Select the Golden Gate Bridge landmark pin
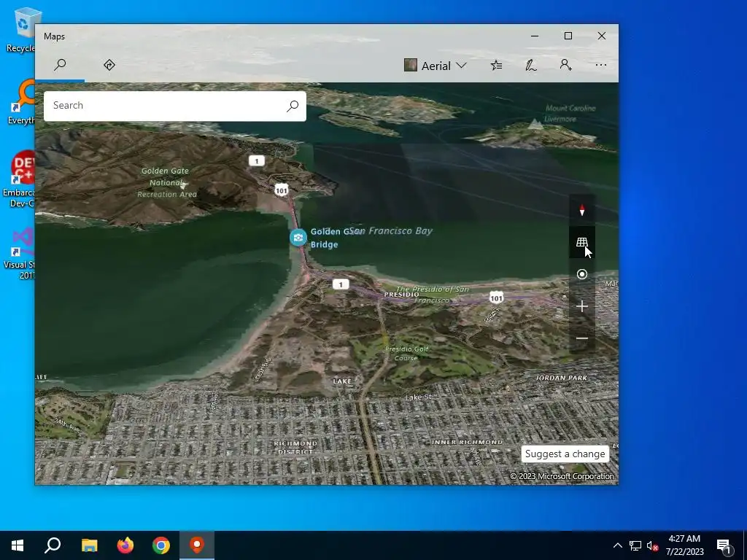Screen dimensions: 747x560 [298, 237]
